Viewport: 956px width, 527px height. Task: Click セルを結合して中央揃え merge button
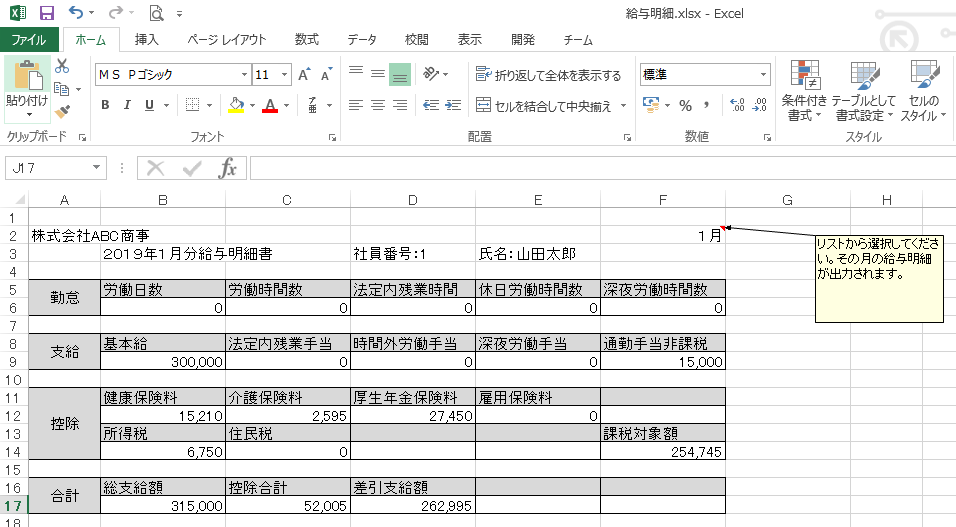[544, 106]
